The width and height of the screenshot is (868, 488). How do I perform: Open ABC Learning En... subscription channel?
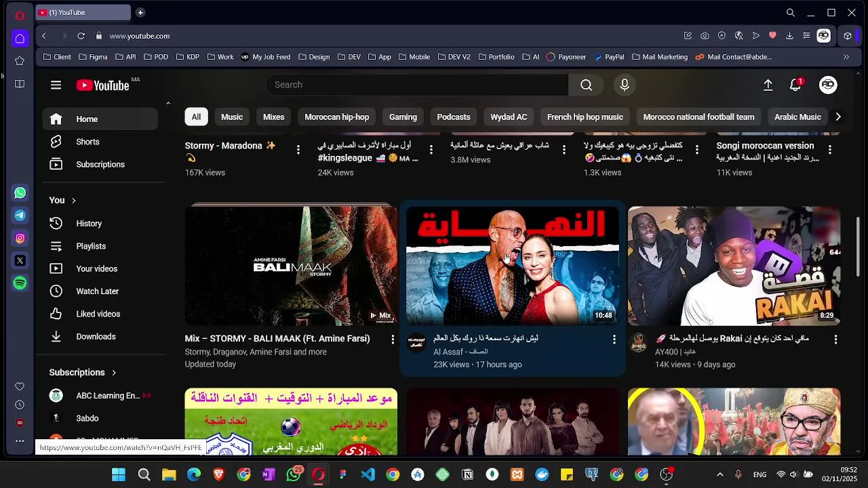click(100, 396)
